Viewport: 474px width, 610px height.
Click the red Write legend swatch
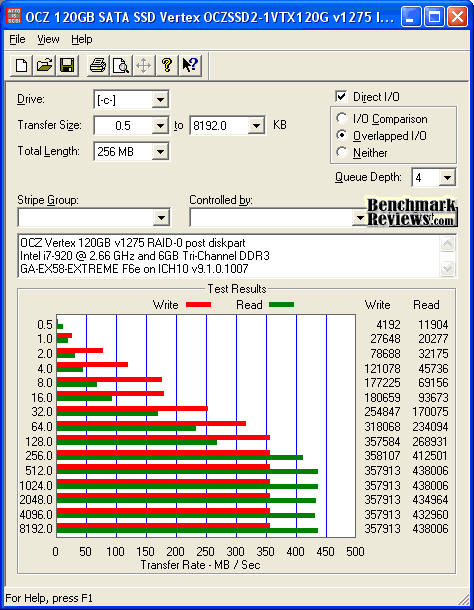click(x=198, y=305)
